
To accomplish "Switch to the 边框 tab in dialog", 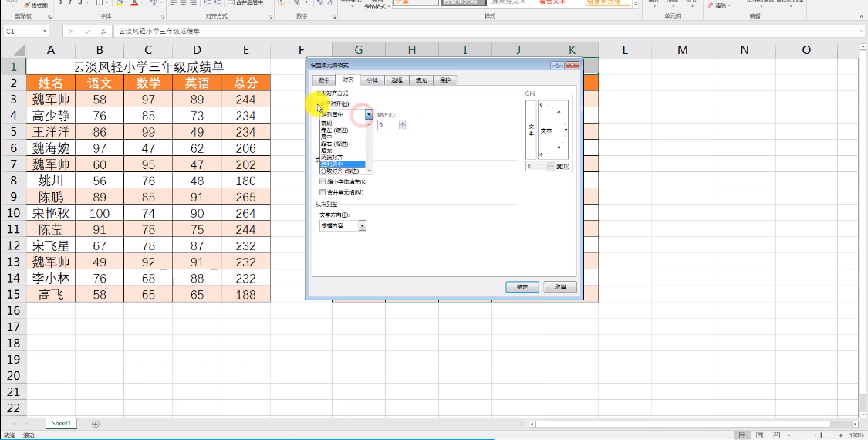I will pos(397,80).
